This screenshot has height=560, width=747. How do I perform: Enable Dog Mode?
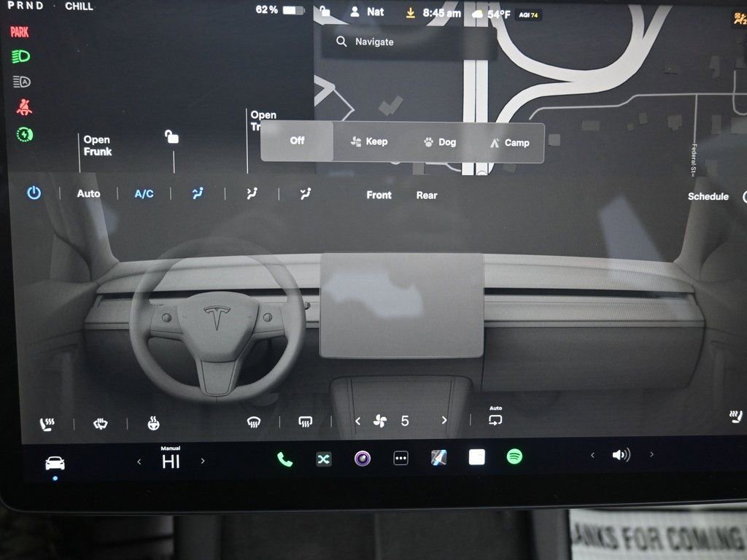click(438, 142)
